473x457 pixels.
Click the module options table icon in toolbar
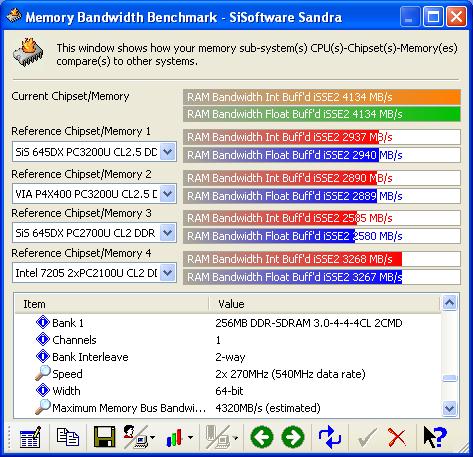[x=30, y=437]
